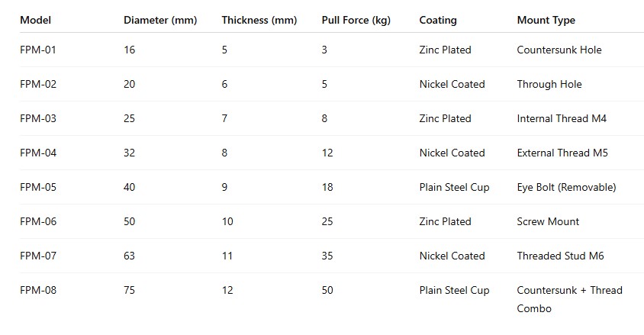Click the Model column header
644x335 pixels.
tap(35, 20)
